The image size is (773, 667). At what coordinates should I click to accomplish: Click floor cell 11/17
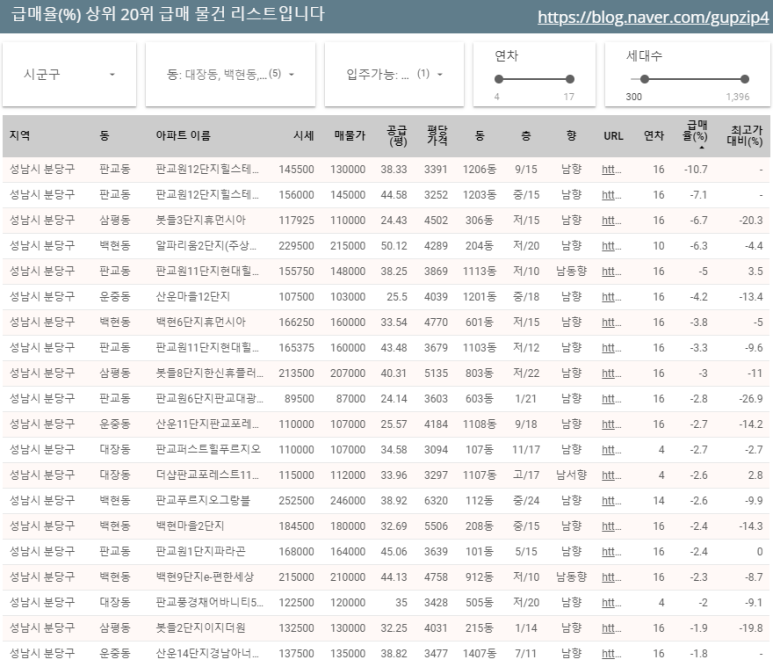[526, 450]
